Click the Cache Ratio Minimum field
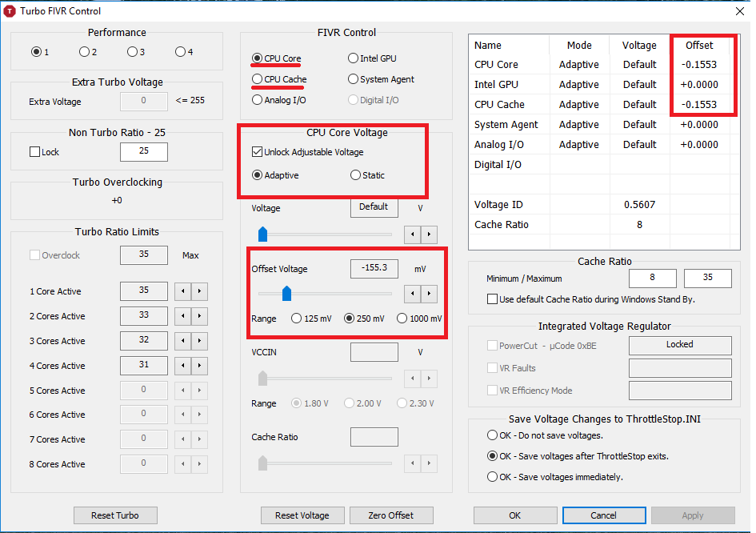 [x=652, y=279]
